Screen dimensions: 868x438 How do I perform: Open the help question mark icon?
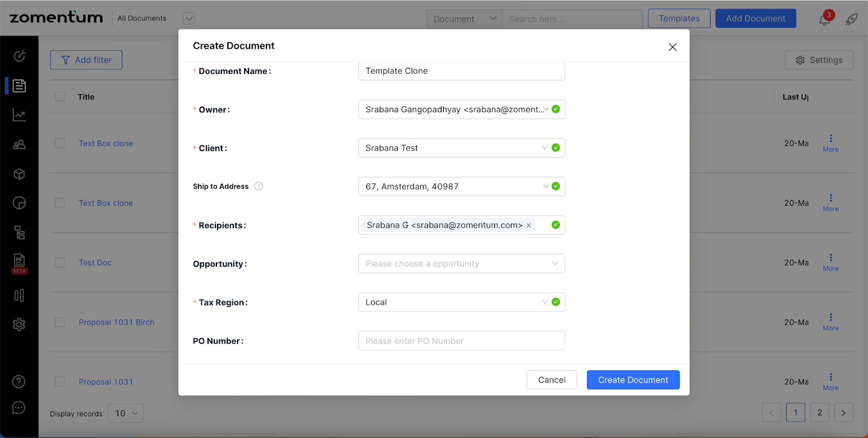pos(19,382)
